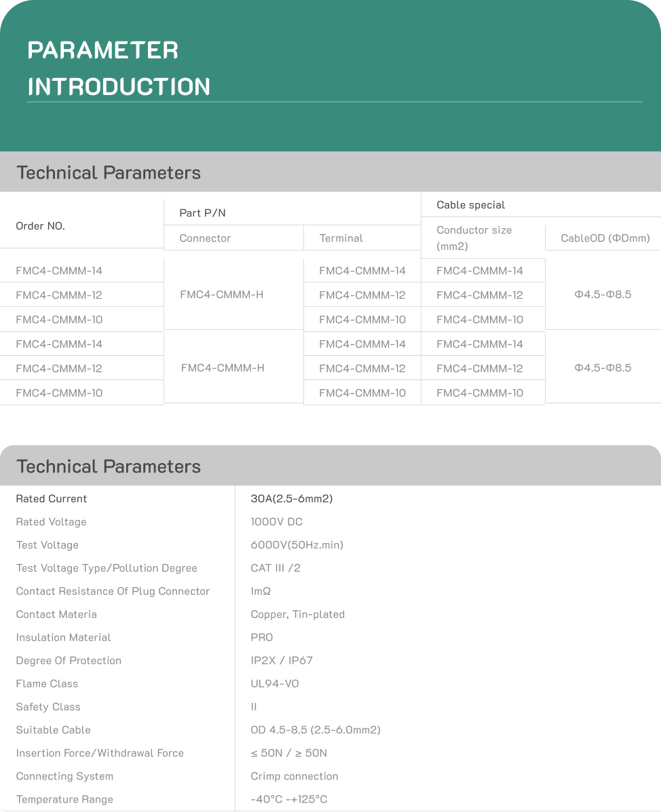Image resolution: width=661 pixels, height=812 pixels.
Task: Click the 'Degree Of Protection' label
Action: pos(69,661)
